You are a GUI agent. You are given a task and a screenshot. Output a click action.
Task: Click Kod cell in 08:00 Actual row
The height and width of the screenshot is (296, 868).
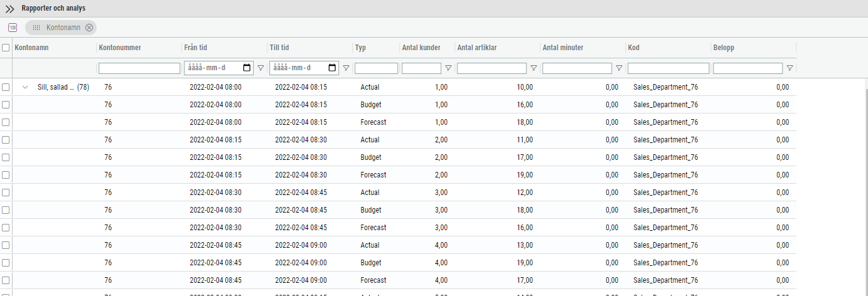click(x=665, y=87)
